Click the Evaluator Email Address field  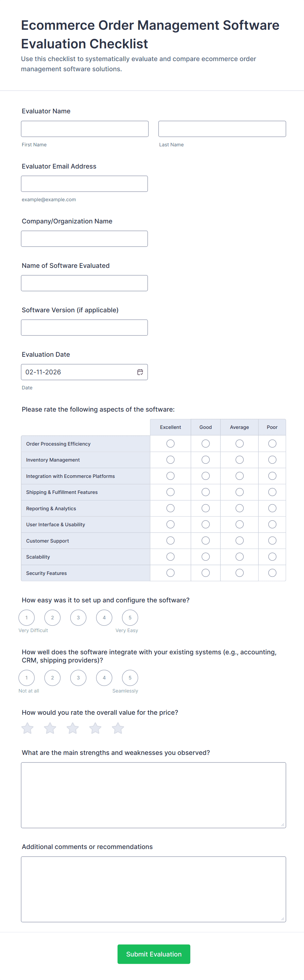[x=84, y=184]
